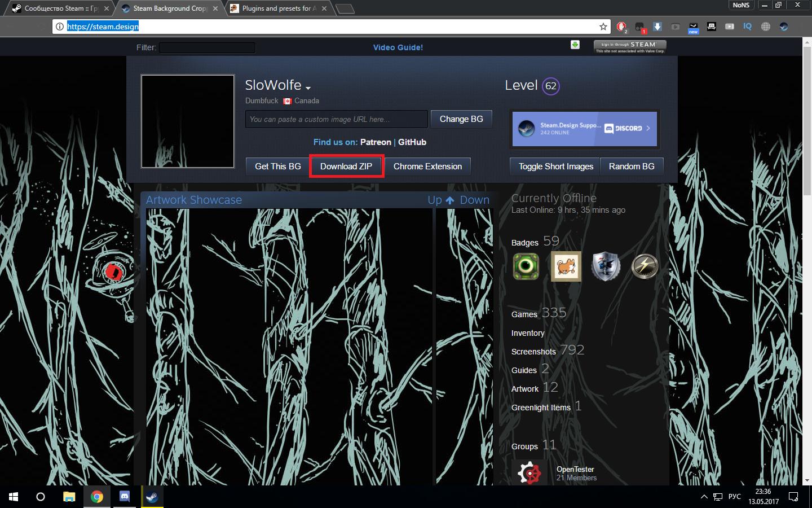Open Discord from the taskbar
The width and height of the screenshot is (812, 508).
pyautogui.click(x=125, y=497)
